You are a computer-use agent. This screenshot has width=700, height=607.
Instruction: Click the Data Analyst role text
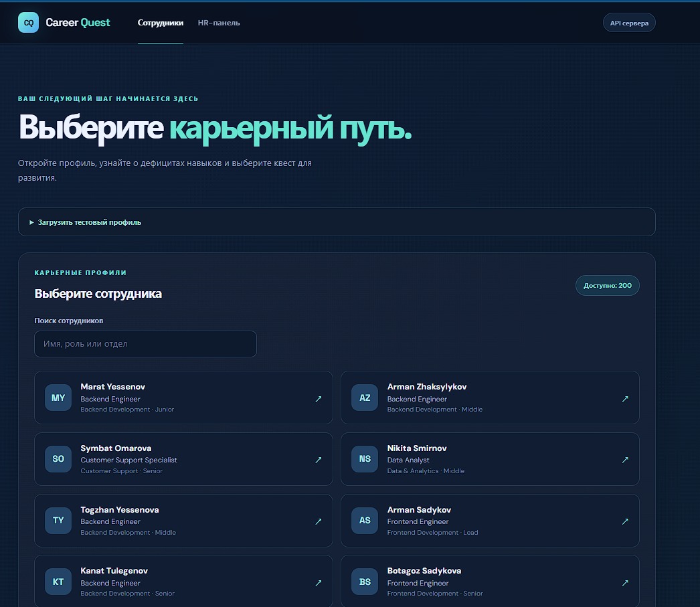pos(408,460)
